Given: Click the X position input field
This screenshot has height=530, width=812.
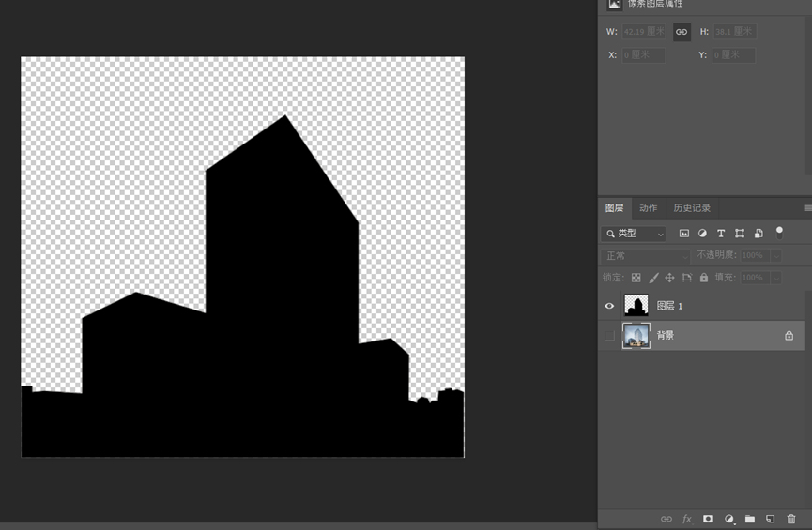Looking at the screenshot, I should pos(644,54).
